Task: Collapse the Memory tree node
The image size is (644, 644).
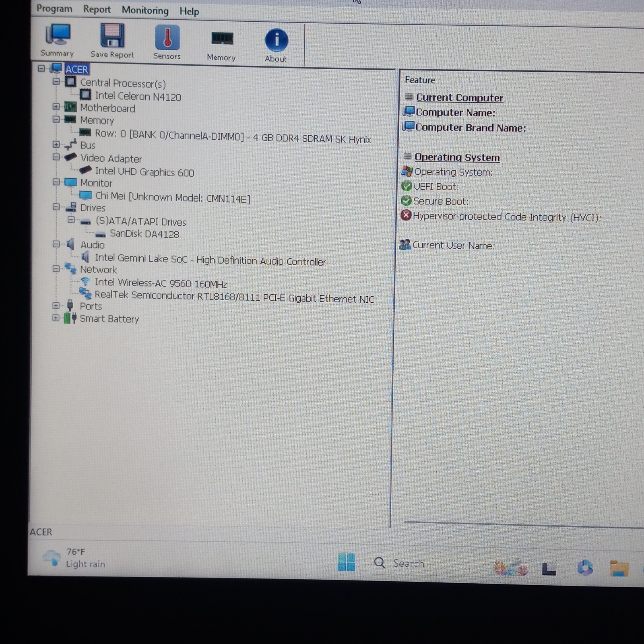Action: (x=56, y=120)
